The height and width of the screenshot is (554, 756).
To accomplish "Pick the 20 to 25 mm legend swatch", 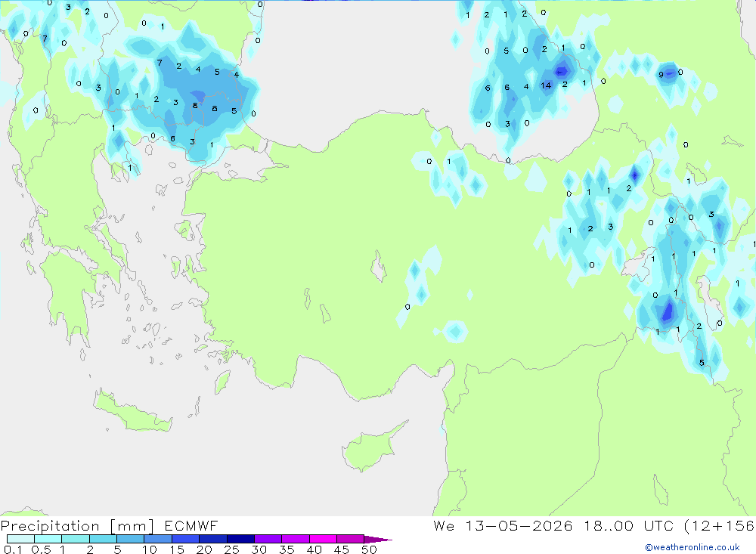I will click(x=213, y=539).
